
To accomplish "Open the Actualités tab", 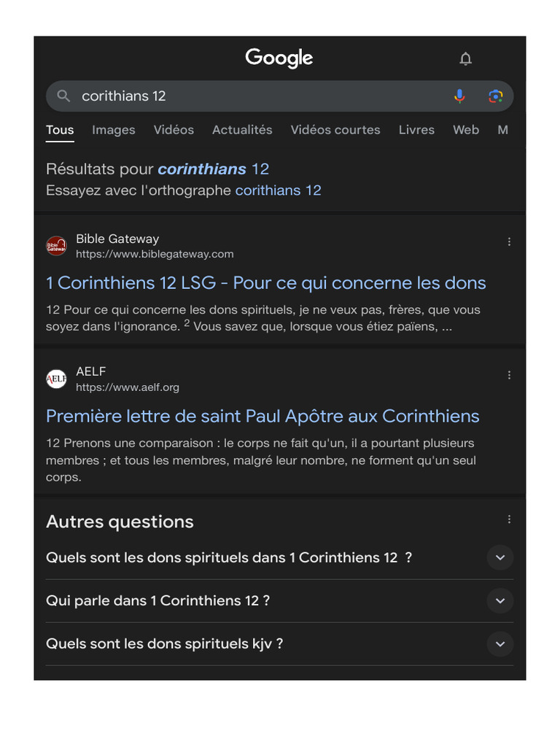I will click(x=242, y=130).
